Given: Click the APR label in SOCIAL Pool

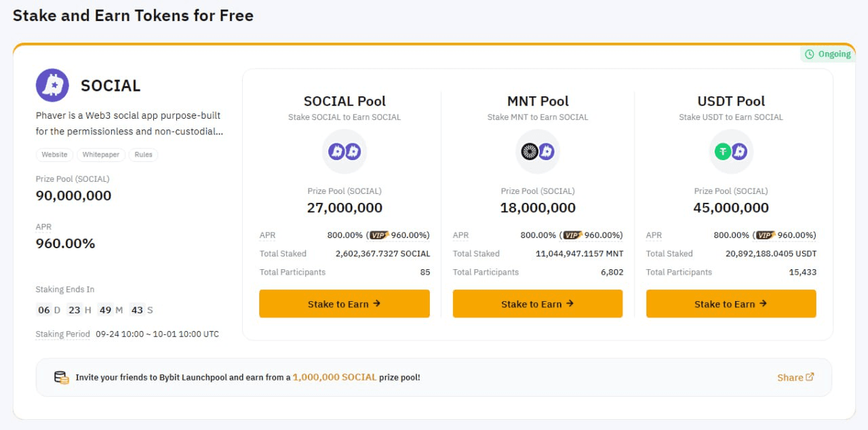Looking at the screenshot, I should click(267, 235).
